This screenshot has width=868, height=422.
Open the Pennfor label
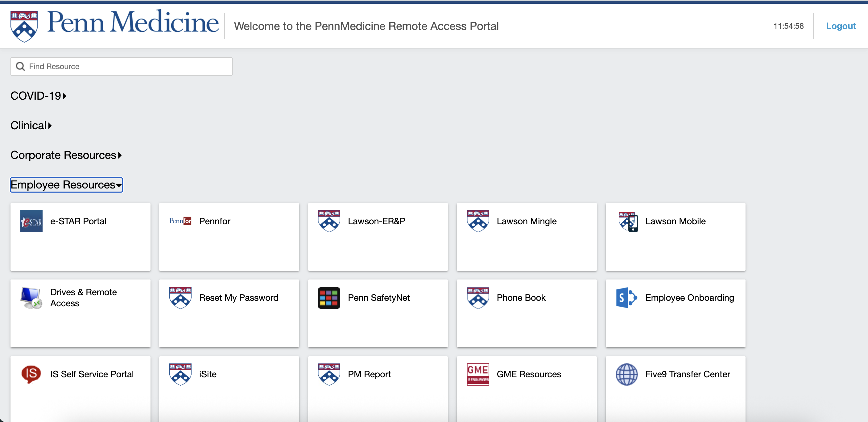point(215,221)
